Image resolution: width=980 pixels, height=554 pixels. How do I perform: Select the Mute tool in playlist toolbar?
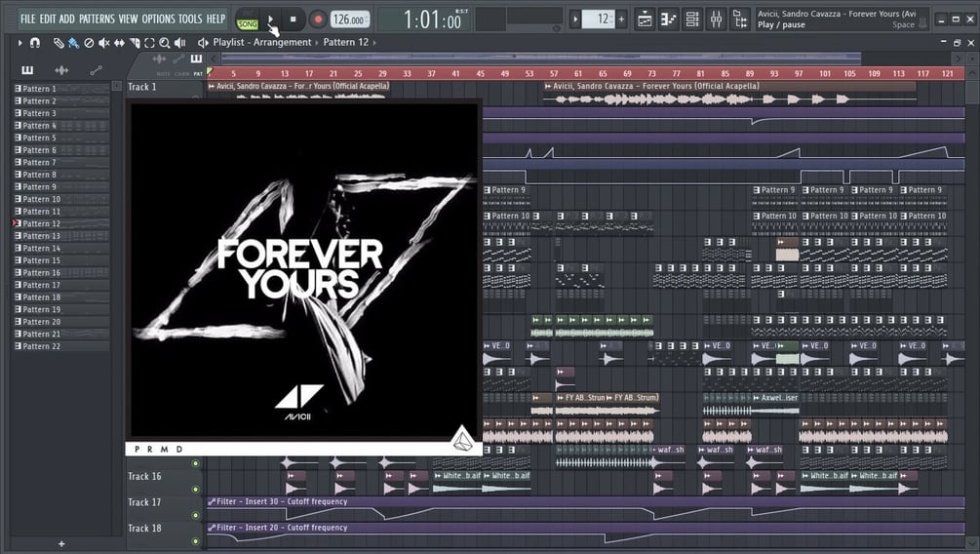point(103,43)
